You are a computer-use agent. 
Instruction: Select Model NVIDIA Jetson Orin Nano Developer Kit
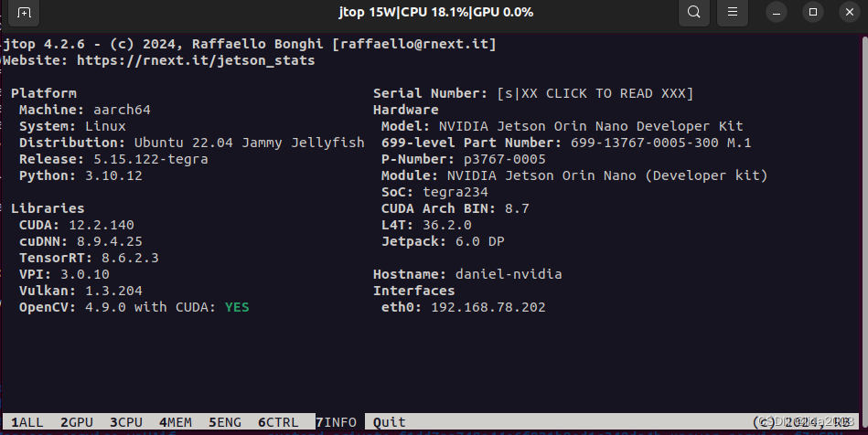pyautogui.click(x=591, y=126)
